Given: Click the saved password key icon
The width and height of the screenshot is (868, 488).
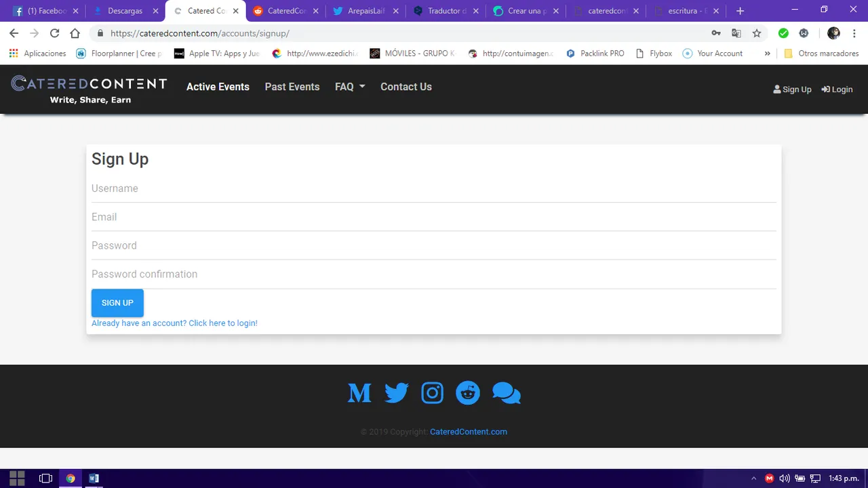Looking at the screenshot, I should [716, 33].
